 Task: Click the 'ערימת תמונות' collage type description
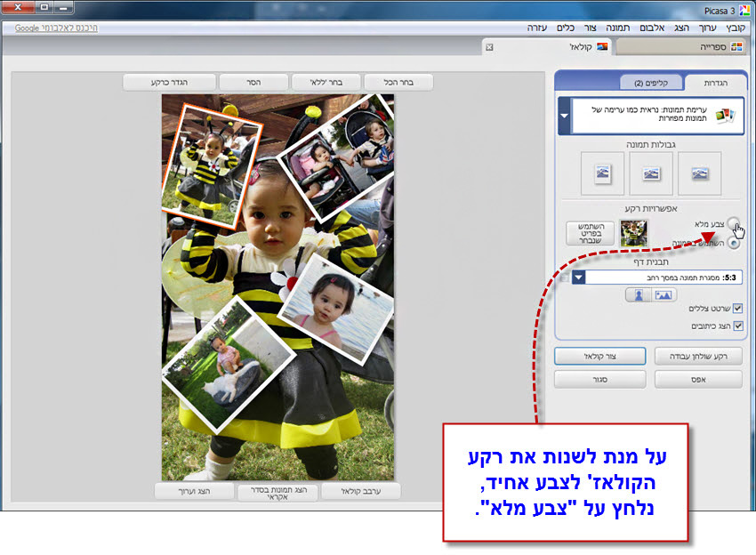coord(649,114)
